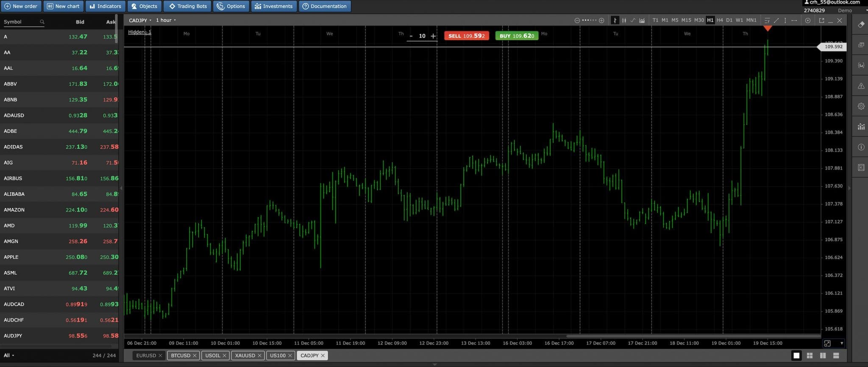Image resolution: width=868 pixels, height=367 pixels.
Task: Zoom out the chart with the minus icon
Action: coord(577,20)
